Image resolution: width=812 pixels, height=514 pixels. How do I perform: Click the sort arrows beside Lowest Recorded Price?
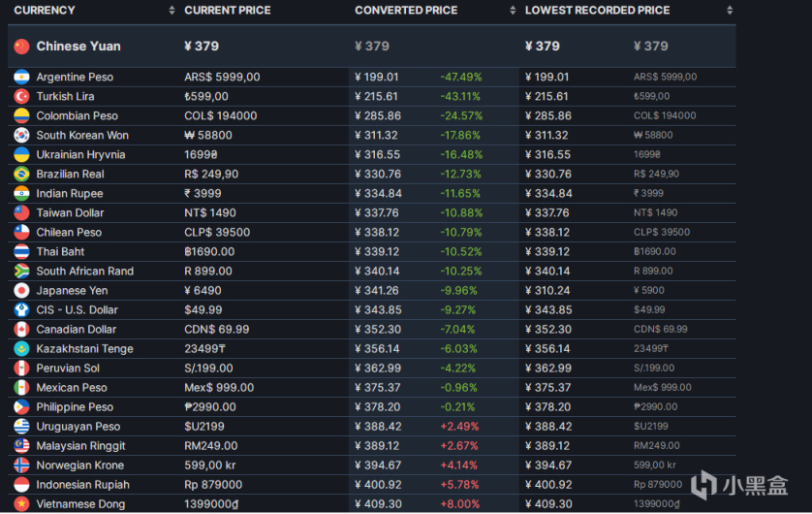pyautogui.click(x=729, y=11)
